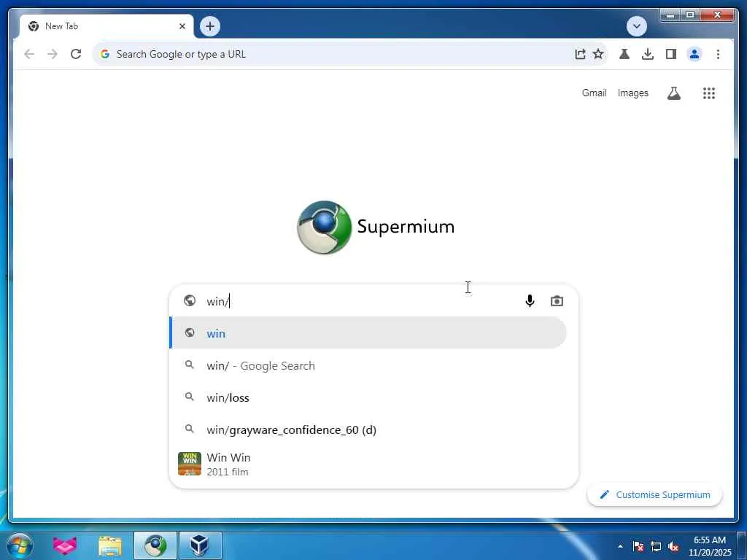
Task: Click the Supermium logo
Action: pos(376,227)
